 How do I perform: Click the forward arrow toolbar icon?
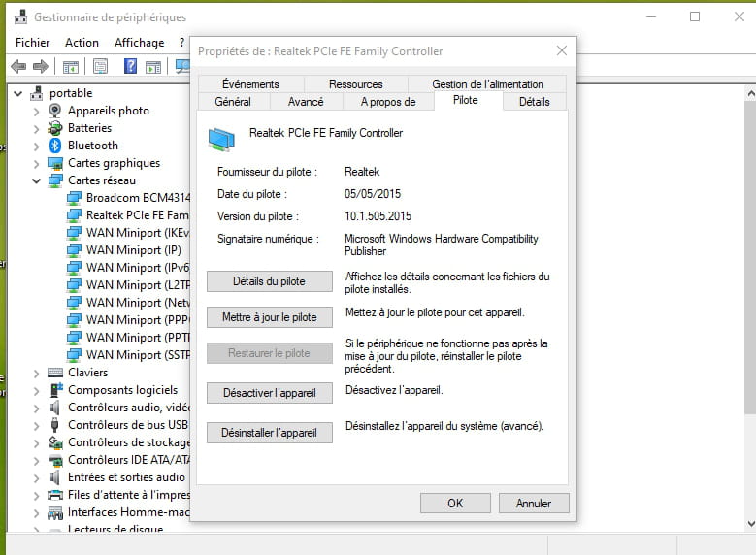click(x=41, y=66)
